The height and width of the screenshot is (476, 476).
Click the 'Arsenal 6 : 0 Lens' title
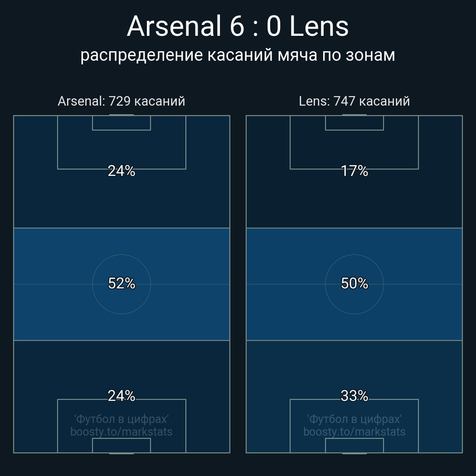click(x=238, y=26)
